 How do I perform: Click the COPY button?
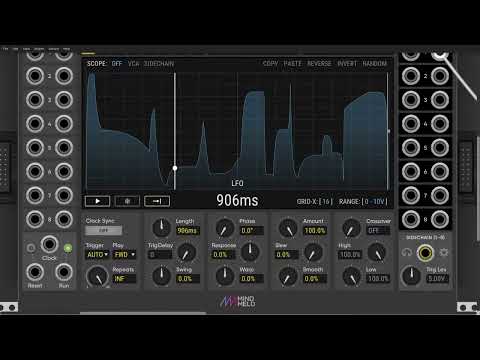(x=270, y=63)
